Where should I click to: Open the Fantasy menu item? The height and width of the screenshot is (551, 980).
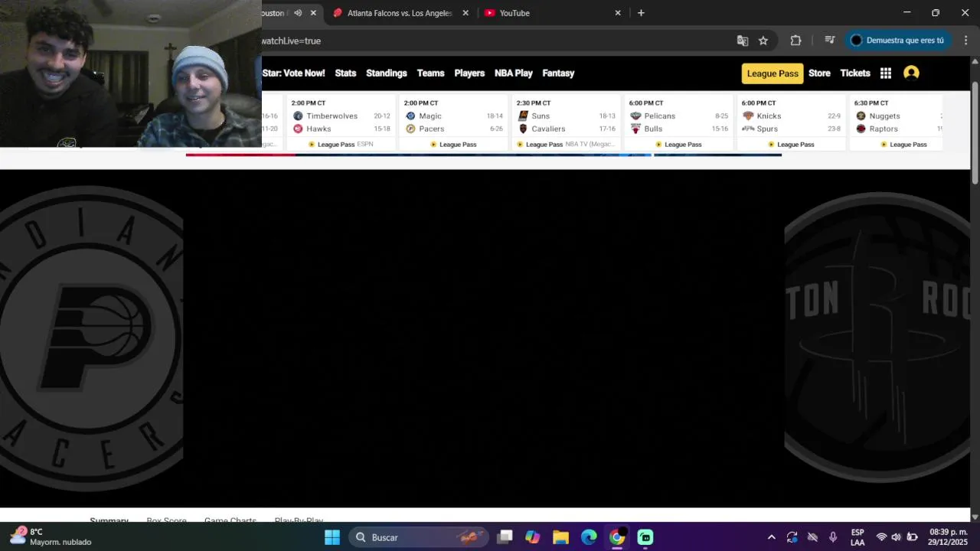[558, 73]
